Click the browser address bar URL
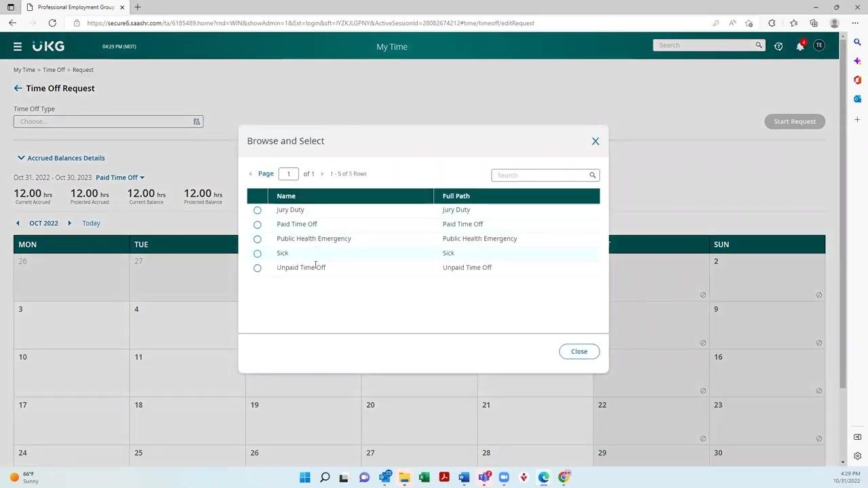This screenshot has width=868, height=488. (x=311, y=23)
